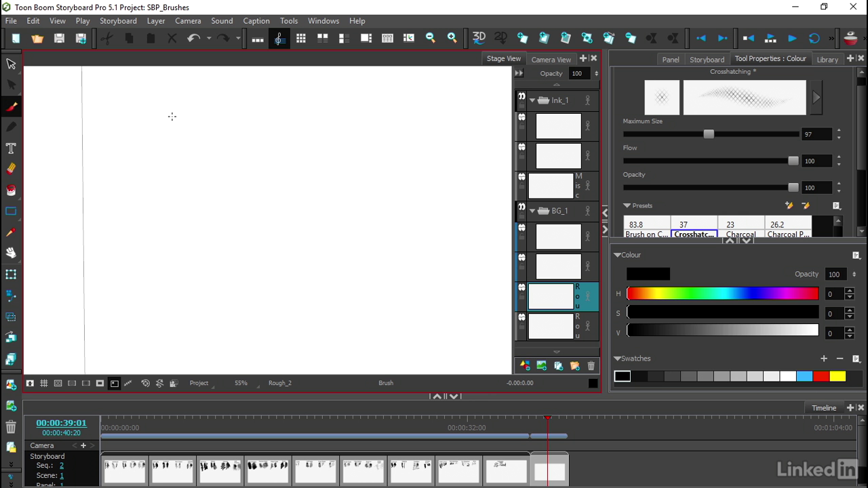The width and height of the screenshot is (868, 488).
Task: Open the Undo history dropdown arrow
Action: 209,39
